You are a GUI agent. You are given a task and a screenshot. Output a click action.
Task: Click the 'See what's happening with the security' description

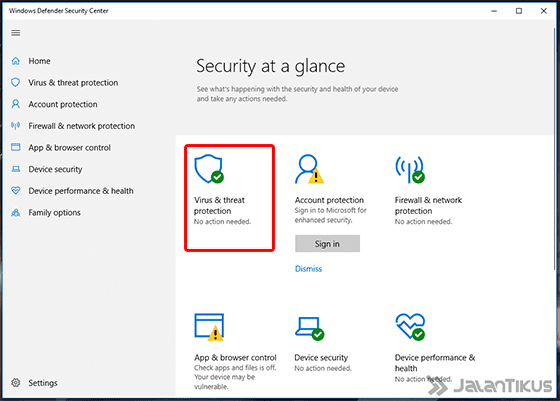[297, 94]
